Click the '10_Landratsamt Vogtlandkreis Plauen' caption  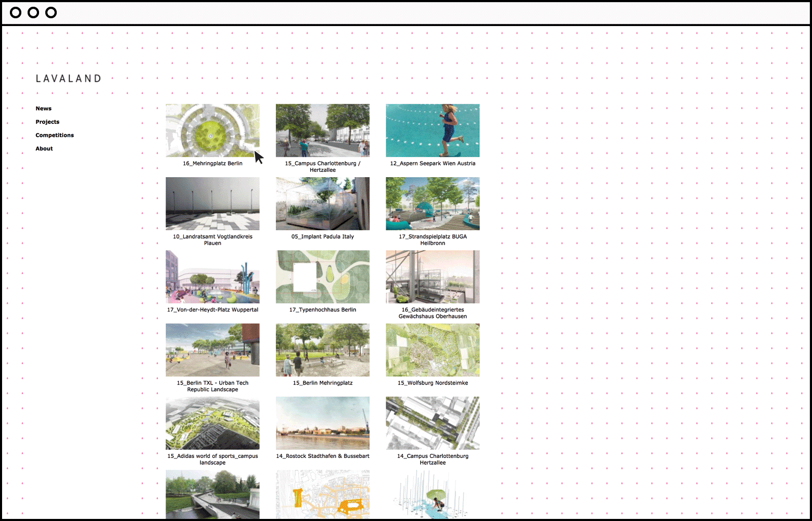click(212, 240)
